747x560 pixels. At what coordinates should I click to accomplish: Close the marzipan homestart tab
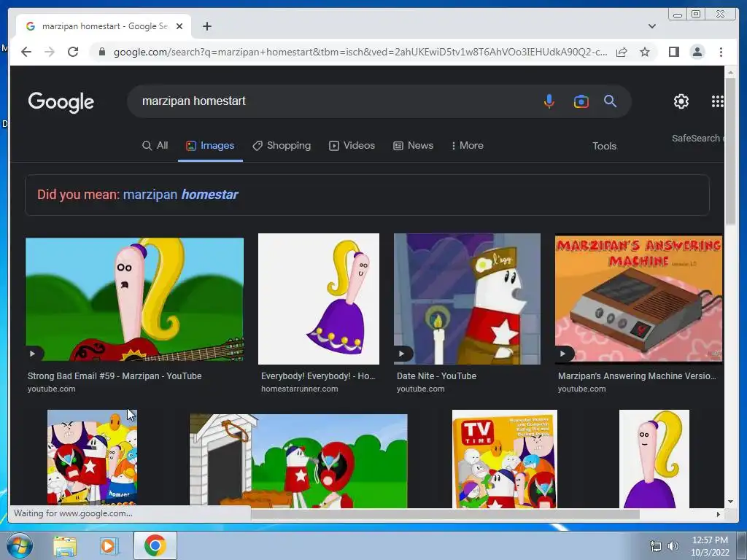tap(179, 26)
